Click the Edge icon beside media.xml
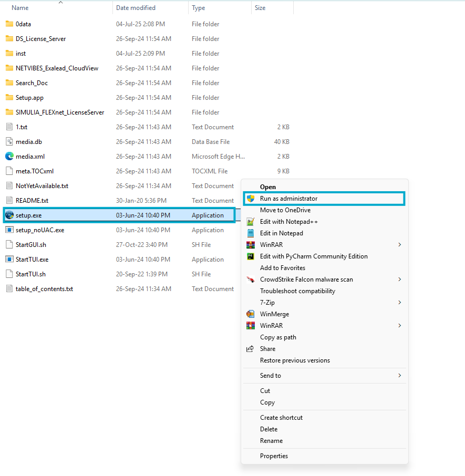The image size is (465, 476). pyautogui.click(x=9, y=156)
